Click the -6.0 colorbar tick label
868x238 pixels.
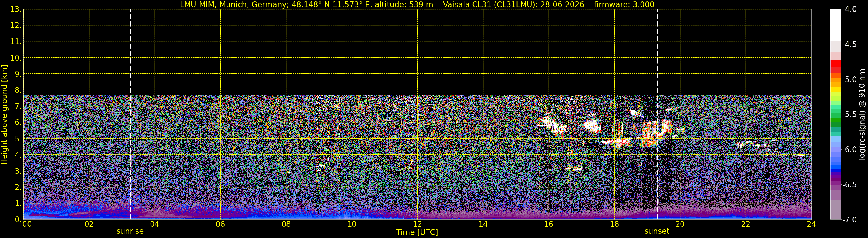(x=849, y=149)
